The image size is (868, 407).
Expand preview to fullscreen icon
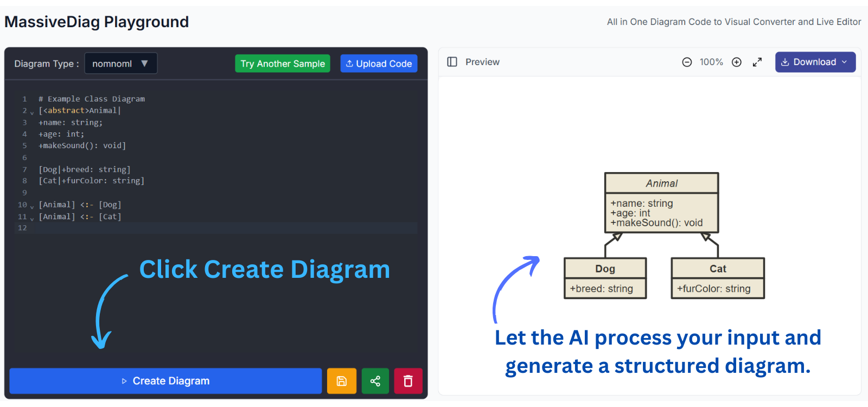click(757, 62)
